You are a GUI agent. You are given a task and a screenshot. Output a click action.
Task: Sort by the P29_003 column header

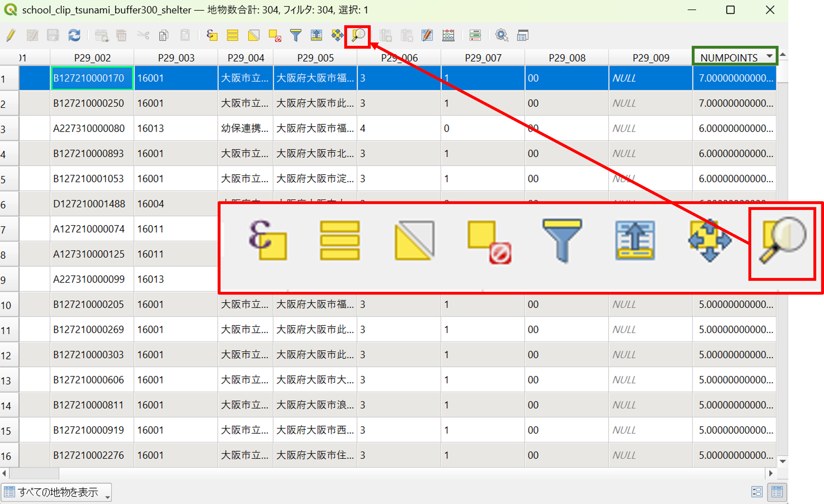coord(176,58)
